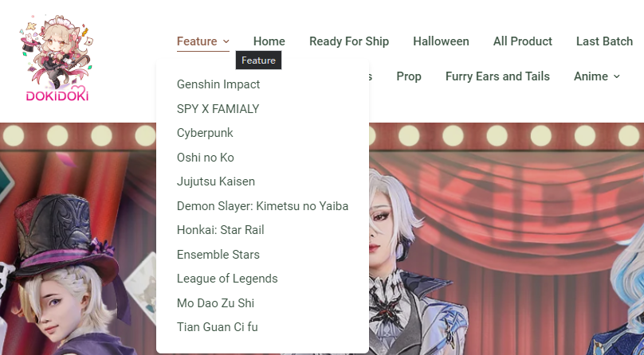Go to Ready For Ship
Image resolution: width=644 pixels, height=355 pixels.
tap(348, 41)
